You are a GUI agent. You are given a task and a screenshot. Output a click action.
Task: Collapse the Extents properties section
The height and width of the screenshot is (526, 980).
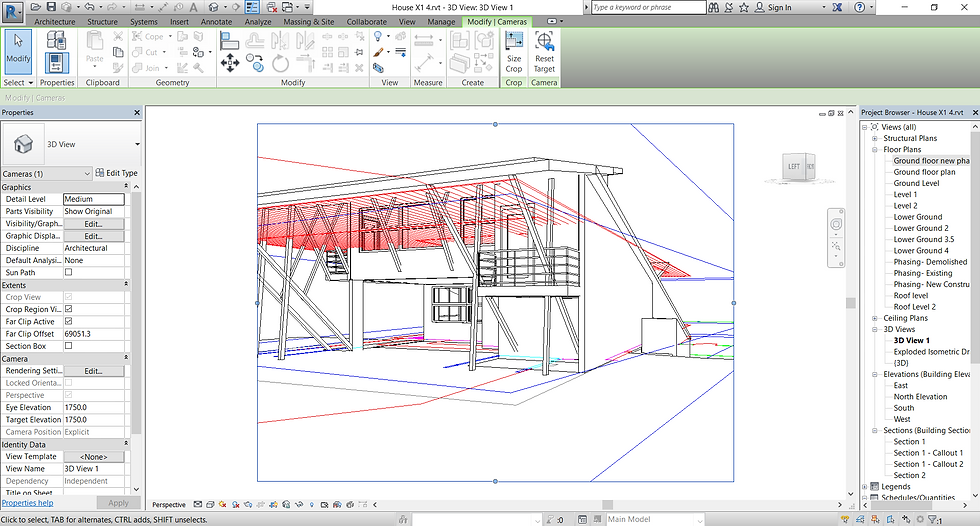coord(126,284)
